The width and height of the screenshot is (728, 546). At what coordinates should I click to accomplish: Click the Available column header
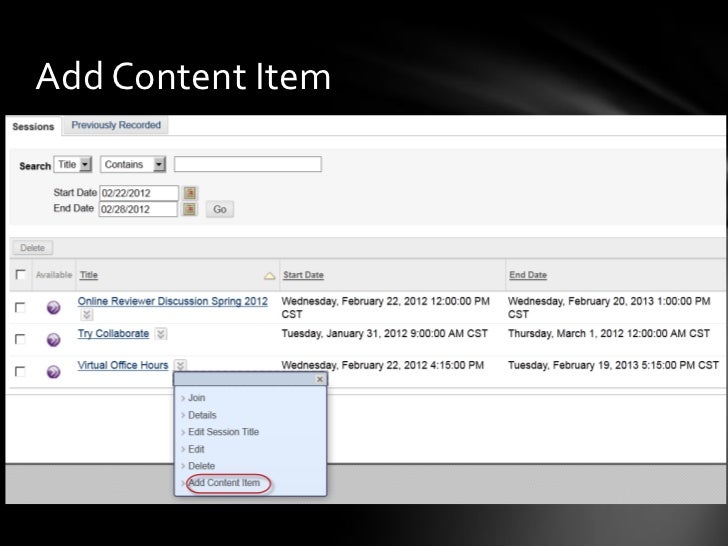tap(54, 275)
